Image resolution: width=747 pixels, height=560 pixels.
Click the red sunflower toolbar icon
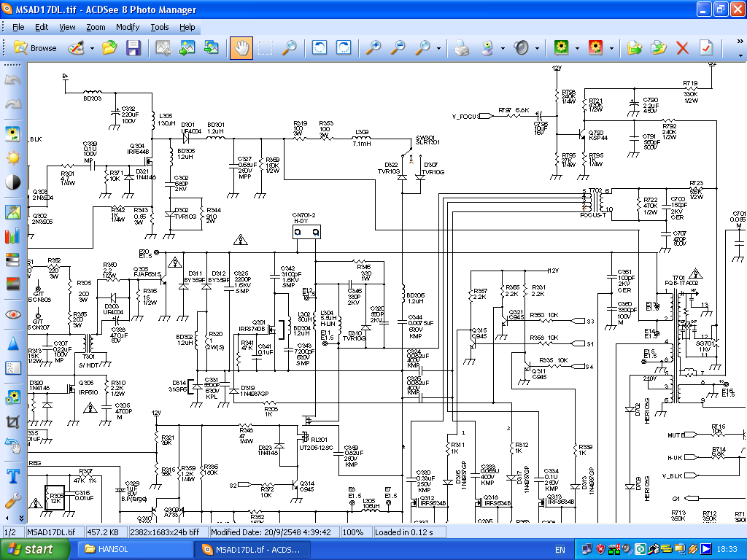coord(595,48)
